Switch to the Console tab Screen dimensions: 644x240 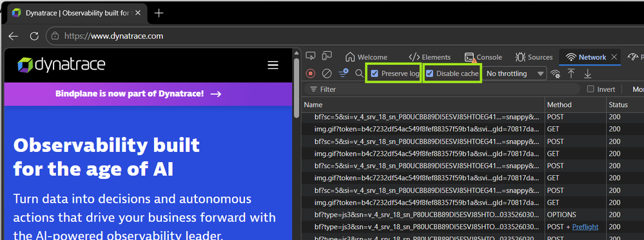(x=483, y=57)
